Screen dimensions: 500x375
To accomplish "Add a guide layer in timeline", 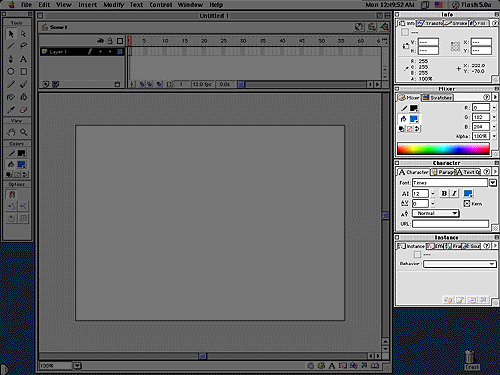I will [x=55, y=84].
